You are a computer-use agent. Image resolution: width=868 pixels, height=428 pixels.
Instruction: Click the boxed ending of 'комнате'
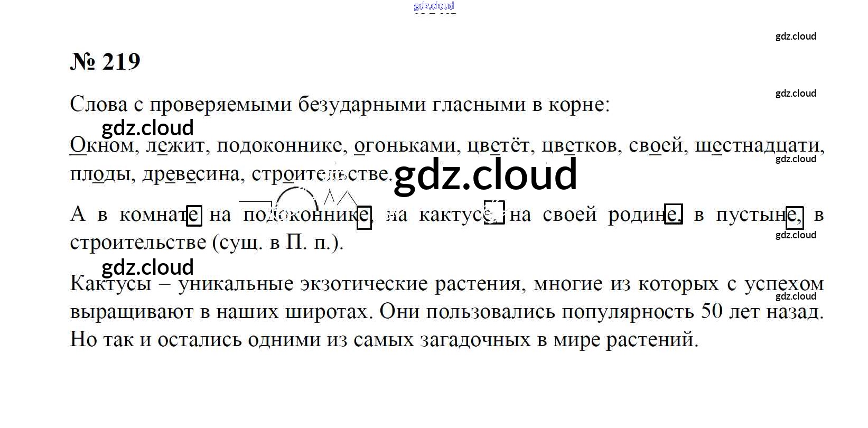194,215
